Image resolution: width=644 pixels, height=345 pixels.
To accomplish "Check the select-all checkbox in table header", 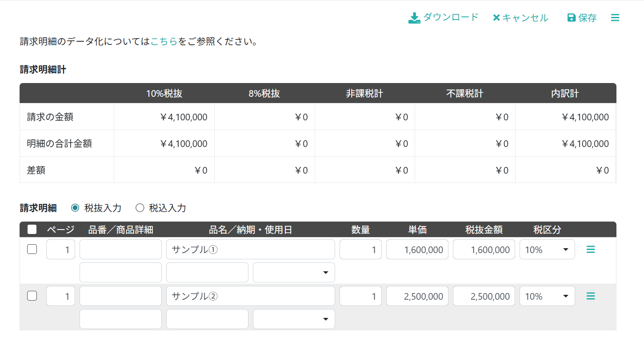I will tap(32, 230).
